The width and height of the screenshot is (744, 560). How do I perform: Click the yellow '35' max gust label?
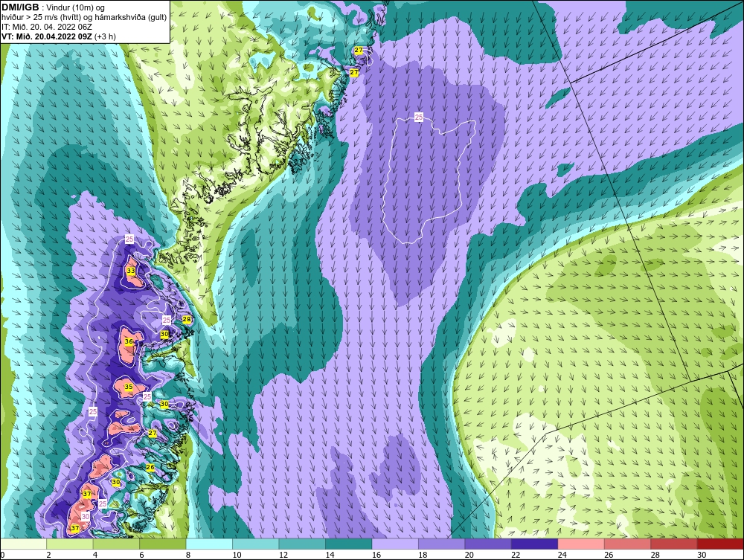[129, 387]
